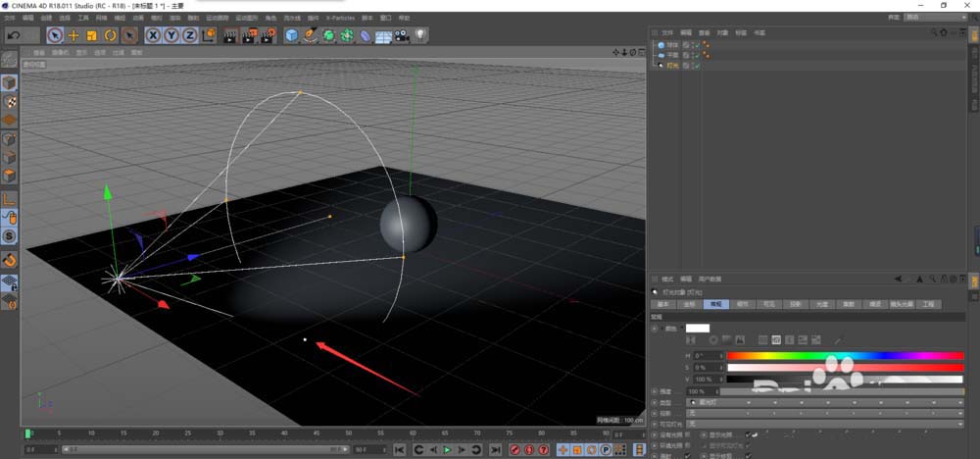Viewport: 980px width, 459px height.
Task: Select the Move tool icon
Action: pos(73,35)
